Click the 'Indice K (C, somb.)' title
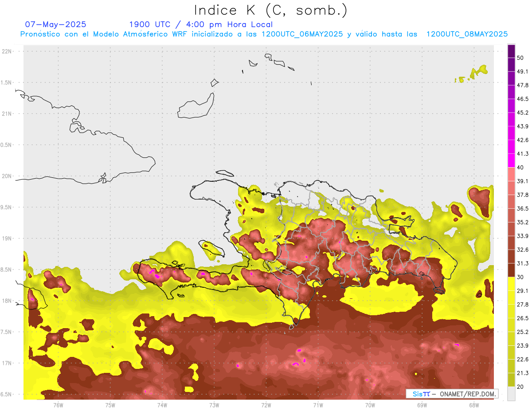The height and width of the screenshot is (411, 532). click(270, 10)
